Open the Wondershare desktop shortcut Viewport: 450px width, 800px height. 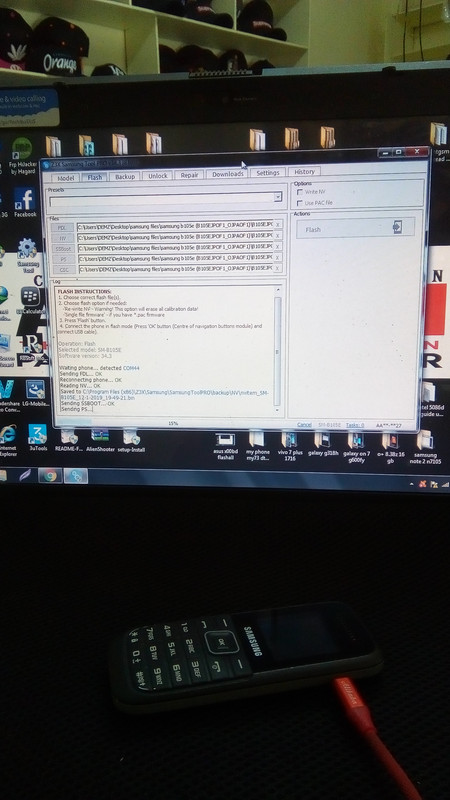point(7,395)
